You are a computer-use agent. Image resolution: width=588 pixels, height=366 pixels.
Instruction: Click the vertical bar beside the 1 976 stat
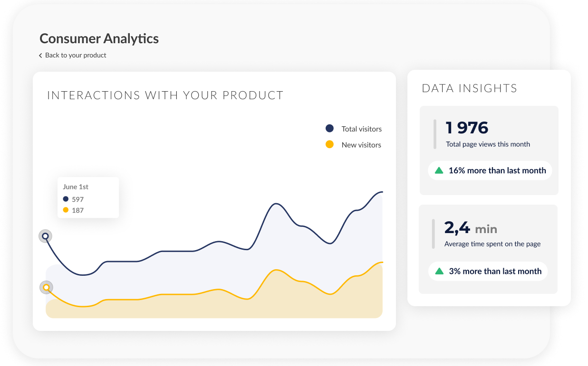pyautogui.click(x=435, y=134)
